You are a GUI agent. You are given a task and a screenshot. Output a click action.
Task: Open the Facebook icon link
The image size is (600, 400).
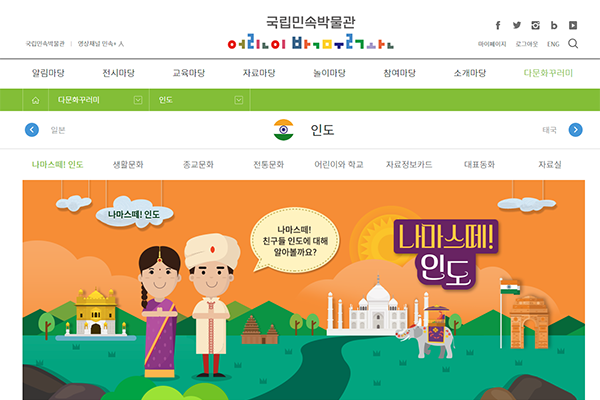[x=498, y=25]
